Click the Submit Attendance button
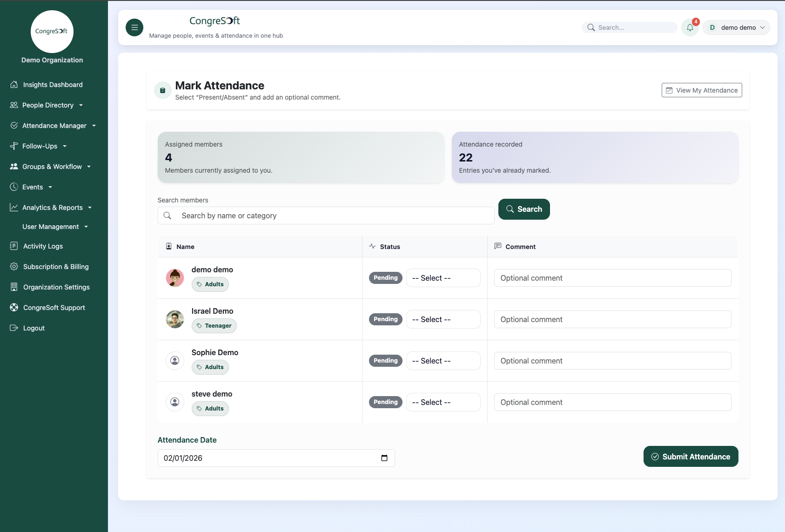 [691, 457]
